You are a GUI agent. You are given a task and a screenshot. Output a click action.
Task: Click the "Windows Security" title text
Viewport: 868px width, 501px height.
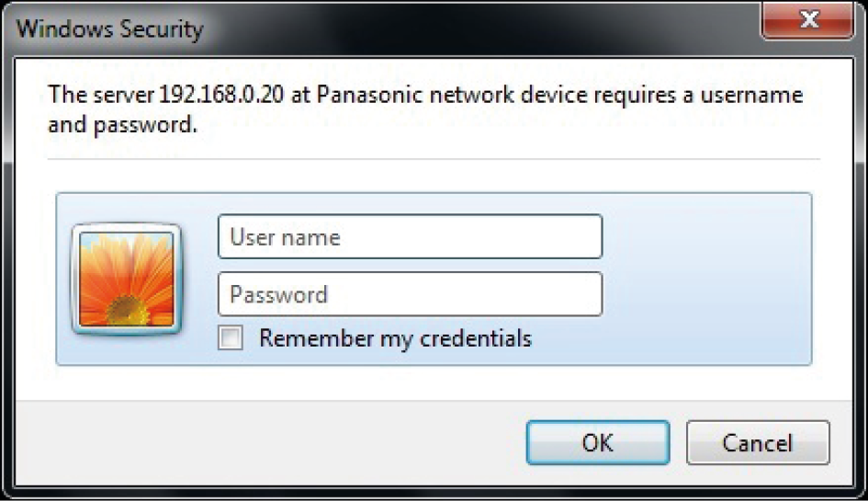click(x=109, y=28)
